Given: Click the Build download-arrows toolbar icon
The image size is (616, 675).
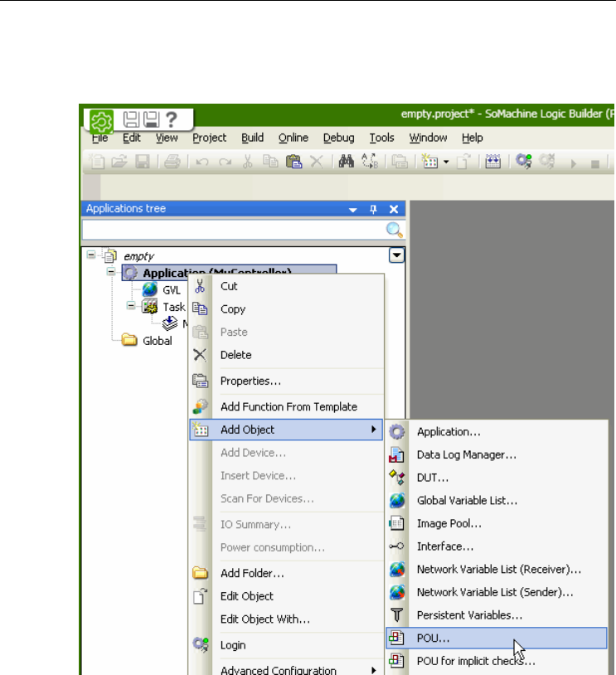Looking at the screenshot, I should coord(493,162).
